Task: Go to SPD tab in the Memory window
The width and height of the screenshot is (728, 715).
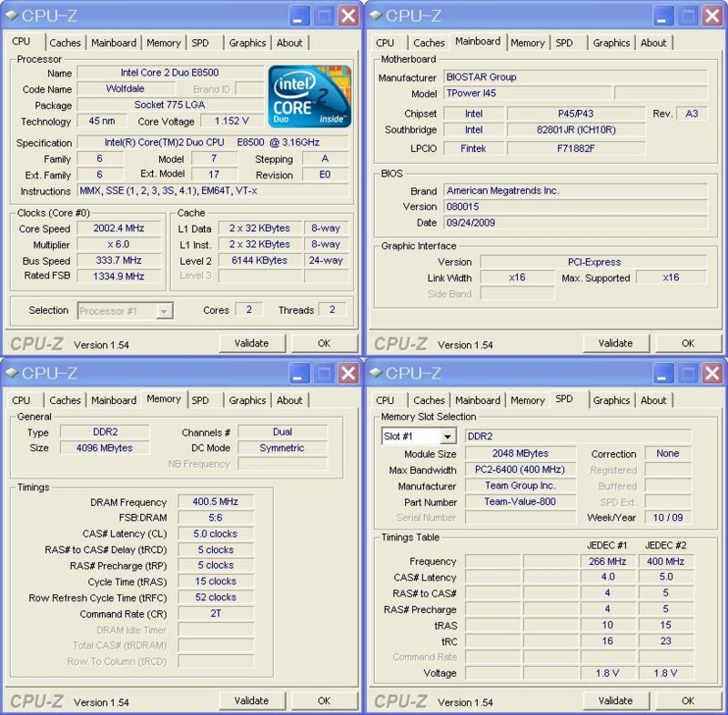Action: pyautogui.click(x=200, y=400)
